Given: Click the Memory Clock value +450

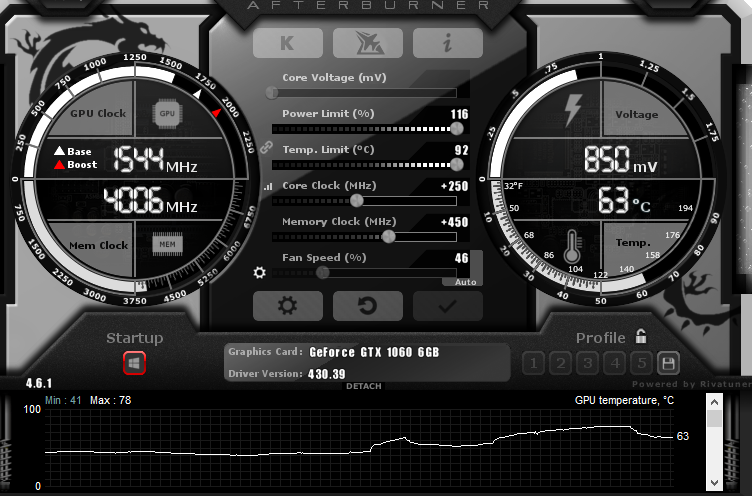Looking at the screenshot, I should [x=454, y=222].
